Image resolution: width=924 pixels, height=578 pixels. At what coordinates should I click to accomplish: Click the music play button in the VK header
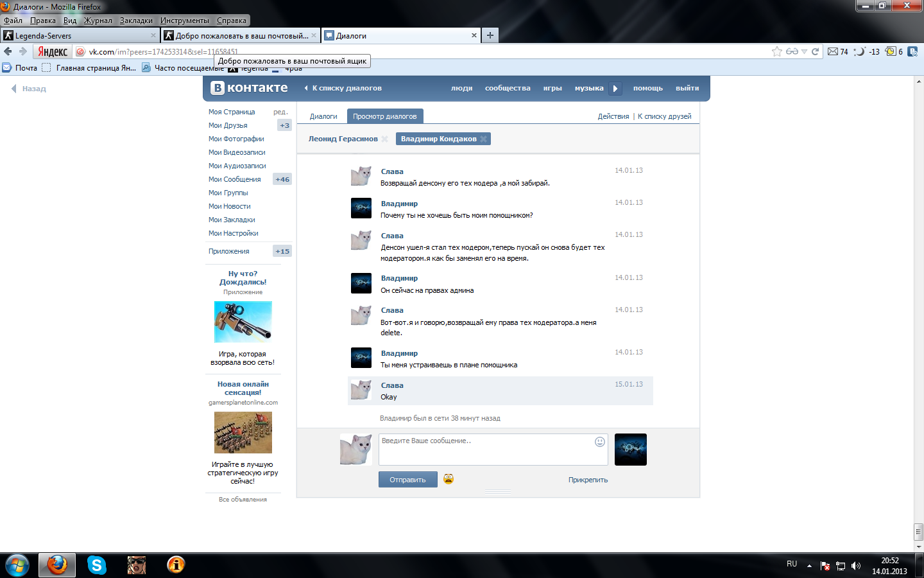click(x=615, y=89)
